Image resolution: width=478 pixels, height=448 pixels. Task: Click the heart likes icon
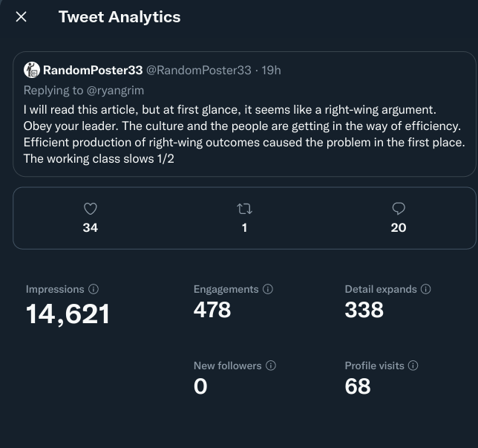[x=90, y=210]
